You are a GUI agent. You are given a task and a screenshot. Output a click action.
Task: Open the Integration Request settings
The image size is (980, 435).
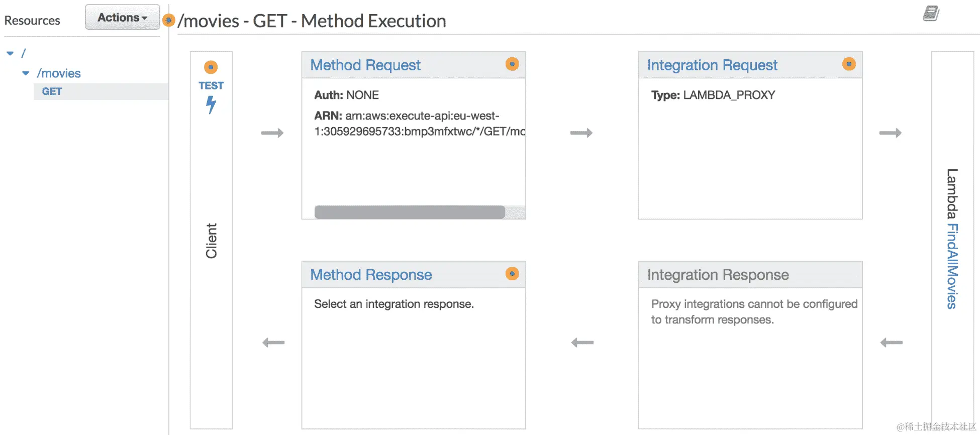click(712, 65)
